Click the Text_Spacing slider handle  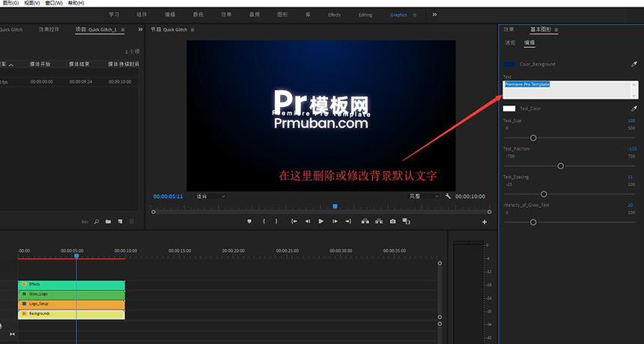[x=544, y=194]
